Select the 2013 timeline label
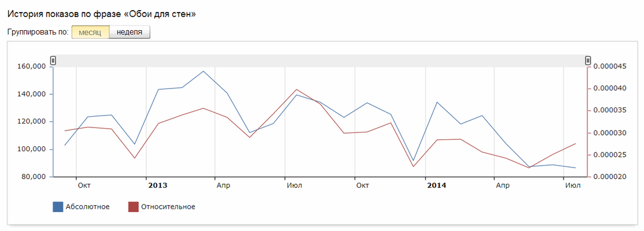Viewport: 644px width, 231px height. (x=158, y=186)
